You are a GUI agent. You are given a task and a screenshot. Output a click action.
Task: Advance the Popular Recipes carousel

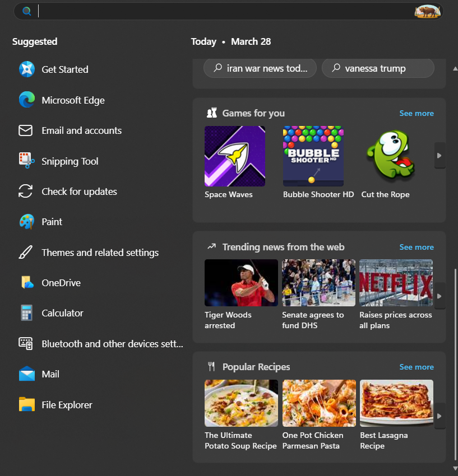[440, 416]
